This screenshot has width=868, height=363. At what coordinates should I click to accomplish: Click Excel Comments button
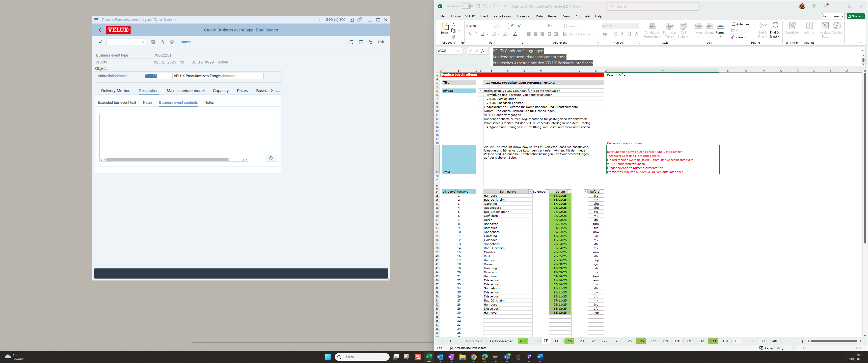pos(833,16)
